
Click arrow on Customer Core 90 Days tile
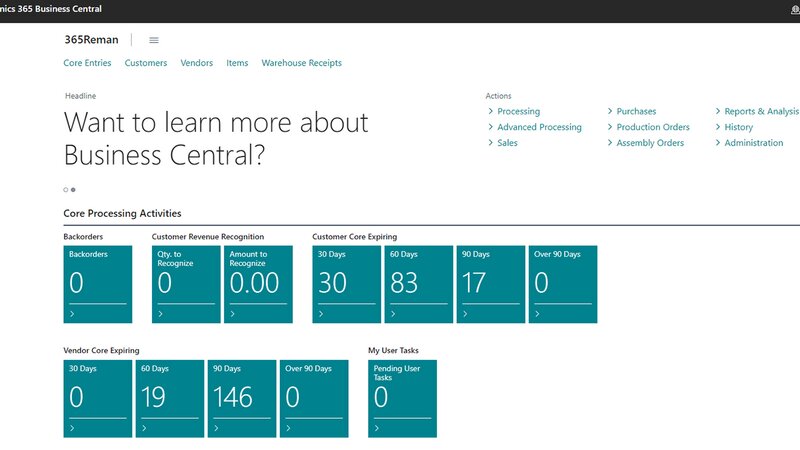[465, 314]
